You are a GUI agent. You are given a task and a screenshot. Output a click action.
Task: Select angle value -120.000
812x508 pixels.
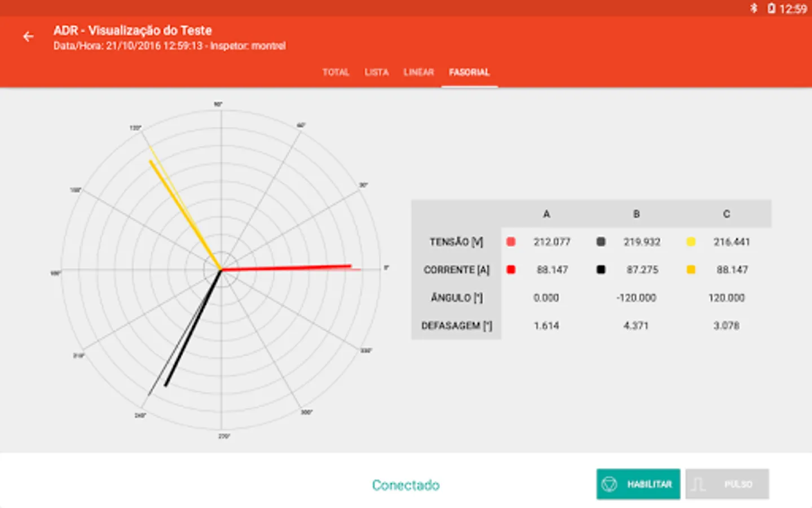(636, 297)
